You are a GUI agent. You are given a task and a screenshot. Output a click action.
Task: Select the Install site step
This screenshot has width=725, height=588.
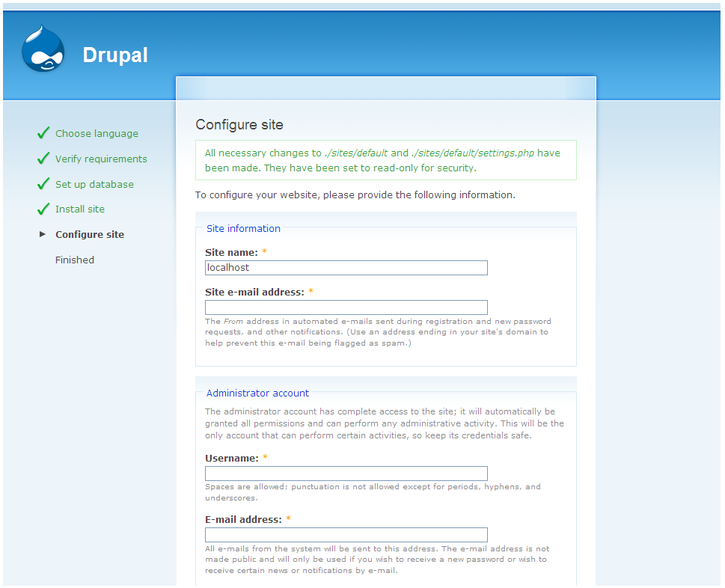80,209
